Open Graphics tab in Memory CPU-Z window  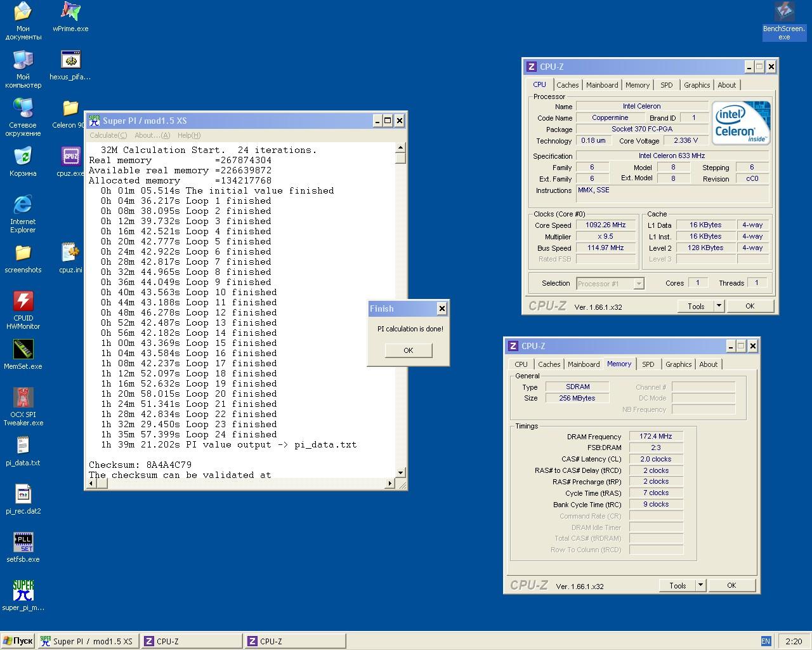679,364
